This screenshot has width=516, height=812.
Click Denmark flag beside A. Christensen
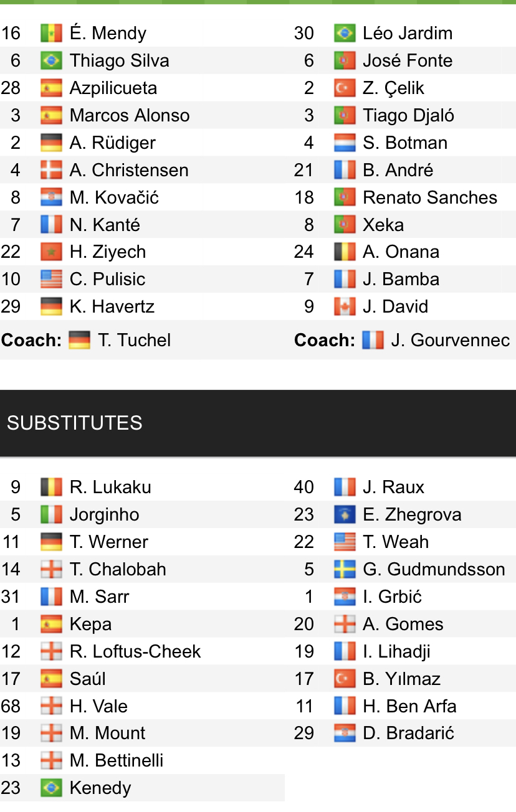tap(51, 170)
